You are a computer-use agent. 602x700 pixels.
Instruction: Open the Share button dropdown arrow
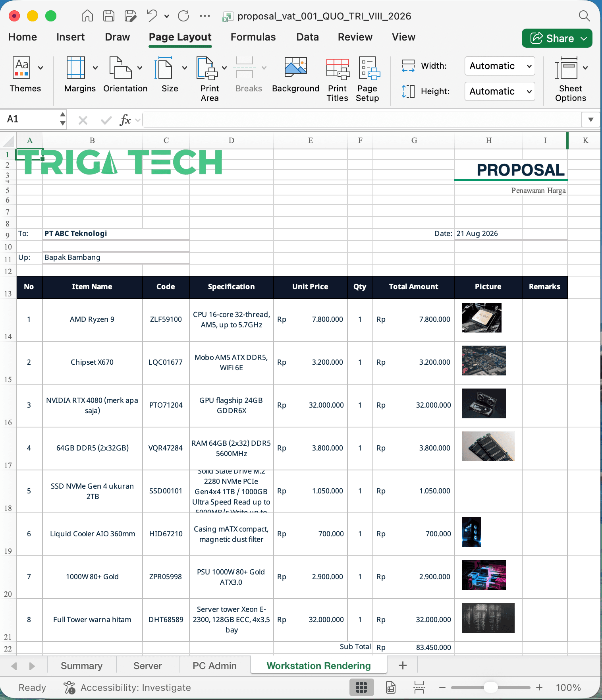pyautogui.click(x=584, y=39)
